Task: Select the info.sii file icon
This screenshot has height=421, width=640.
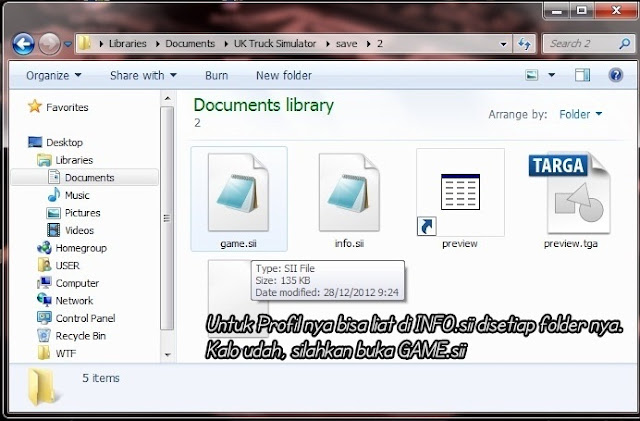Action: (349, 192)
